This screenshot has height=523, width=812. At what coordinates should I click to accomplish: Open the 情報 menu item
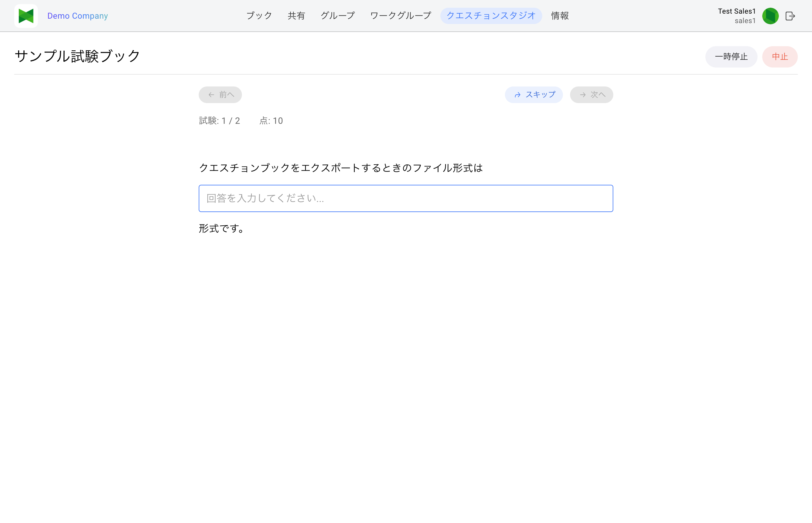(560, 16)
